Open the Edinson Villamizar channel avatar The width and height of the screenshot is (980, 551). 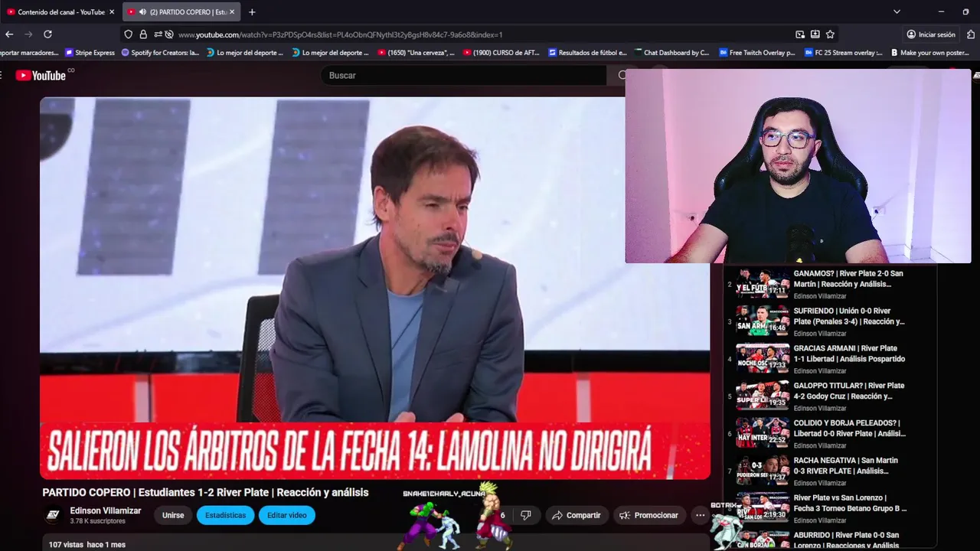coord(53,515)
